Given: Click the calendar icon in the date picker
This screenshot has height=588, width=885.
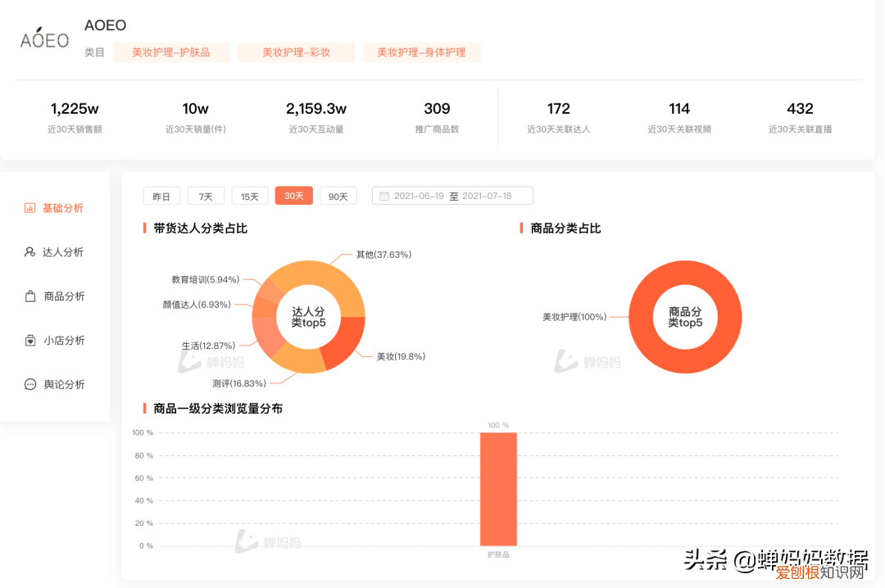Looking at the screenshot, I should point(383,196).
